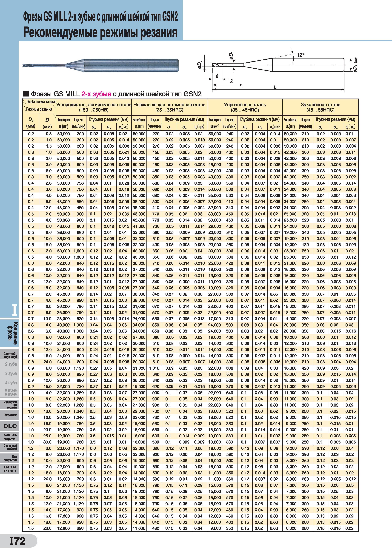
Task: Select the feed value '180'
Action: (305, 245)
